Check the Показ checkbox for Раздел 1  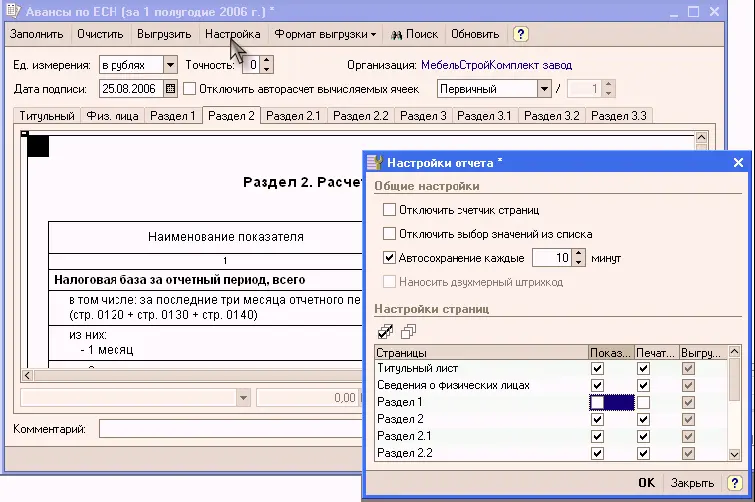click(x=597, y=402)
